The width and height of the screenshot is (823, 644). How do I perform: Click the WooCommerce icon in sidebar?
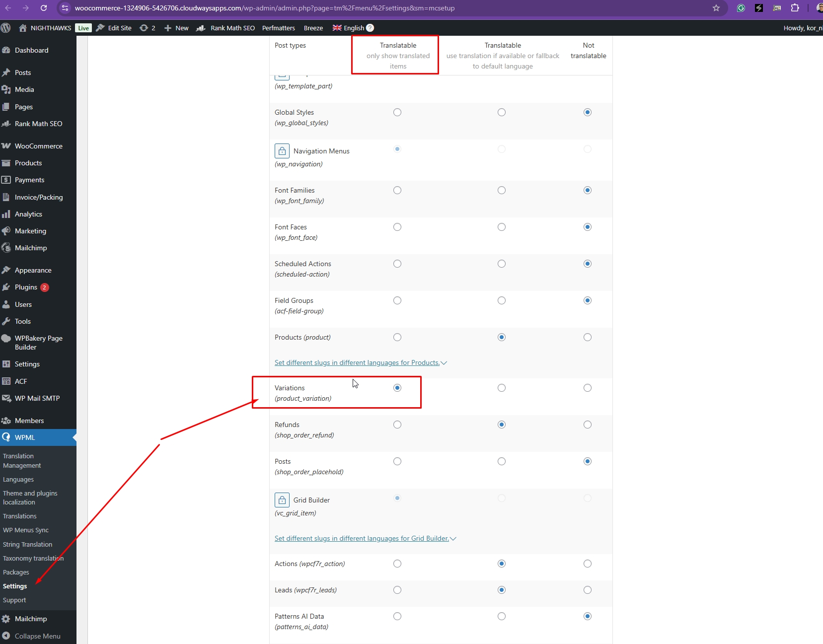(x=6, y=146)
